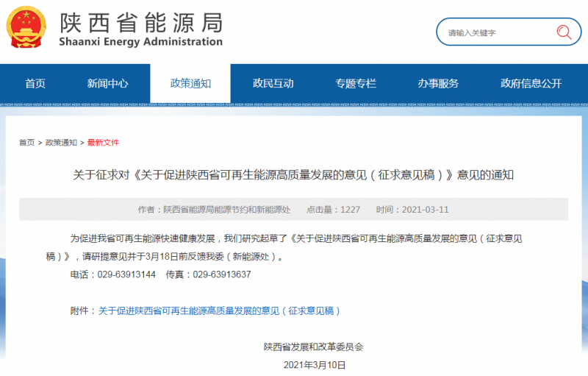The width and height of the screenshot is (588, 376).
Task: Click 政策通知 in the breadcrumb trail
Action: [61, 143]
